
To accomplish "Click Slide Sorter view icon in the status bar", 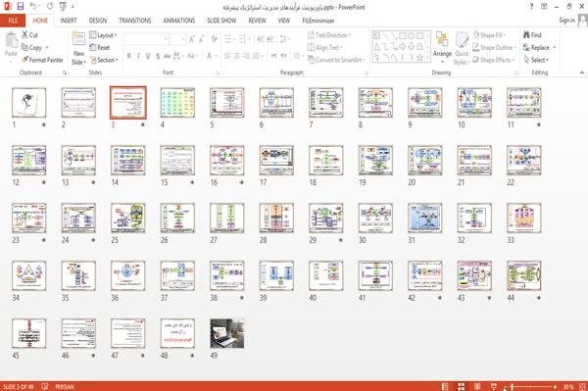I will 462,386.
